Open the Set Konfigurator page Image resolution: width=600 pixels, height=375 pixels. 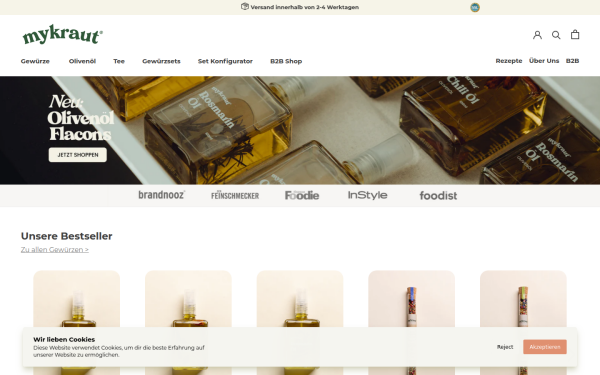tap(225, 61)
